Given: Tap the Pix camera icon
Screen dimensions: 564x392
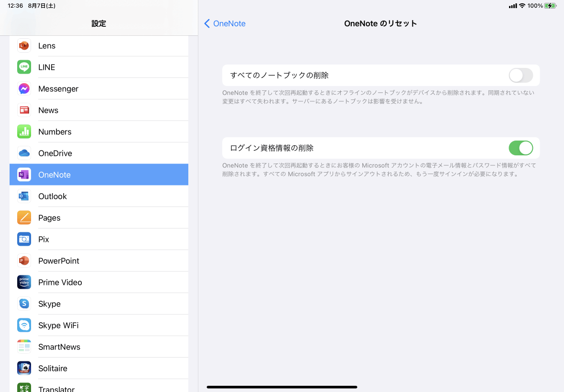Looking at the screenshot, I should (x=24, y=239).
